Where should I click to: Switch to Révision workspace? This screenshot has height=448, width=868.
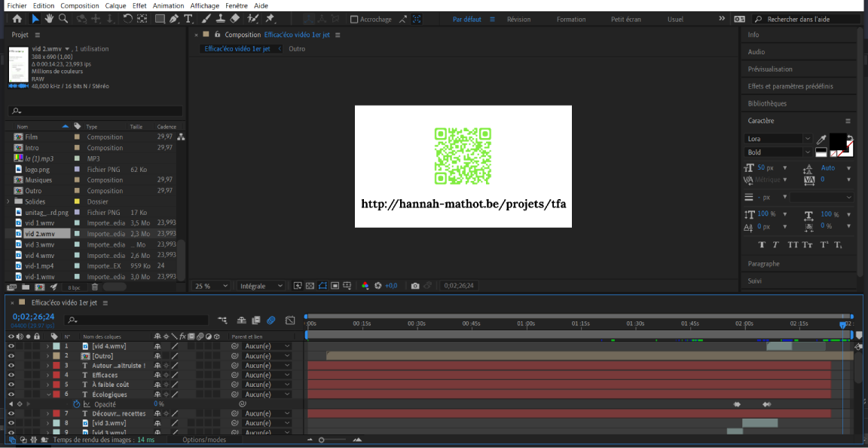[518, 20]
